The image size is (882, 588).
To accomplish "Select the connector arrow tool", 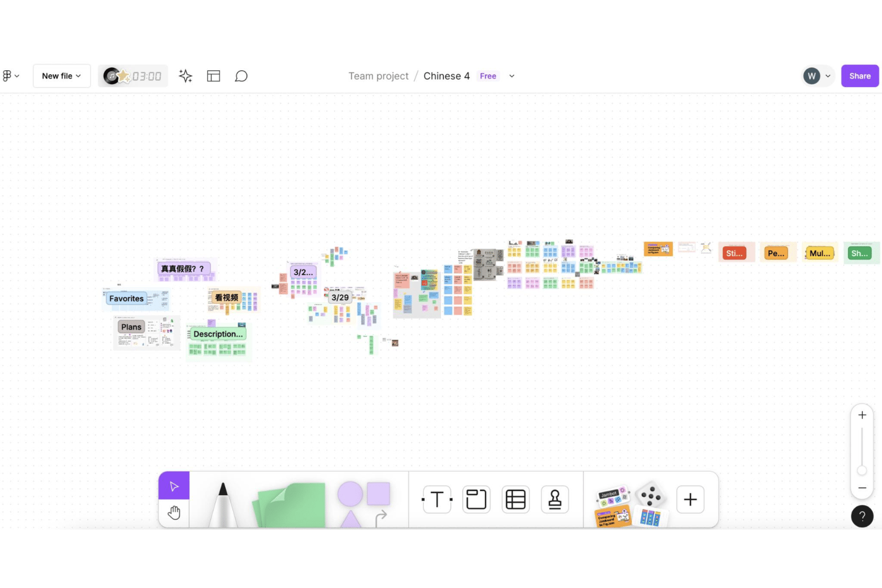I will coord(381,518).
